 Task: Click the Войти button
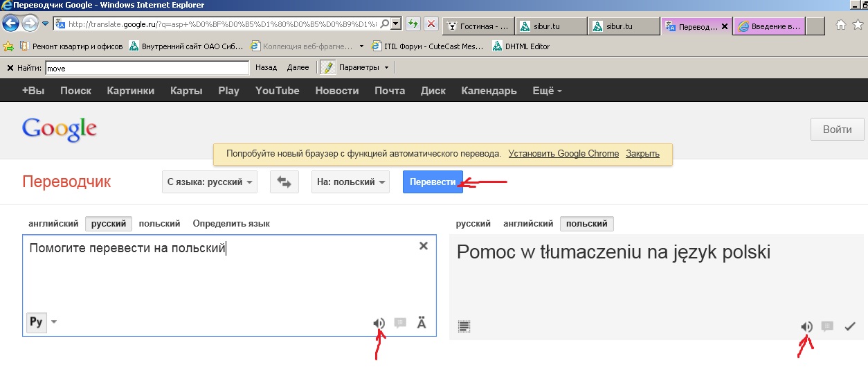838,130
